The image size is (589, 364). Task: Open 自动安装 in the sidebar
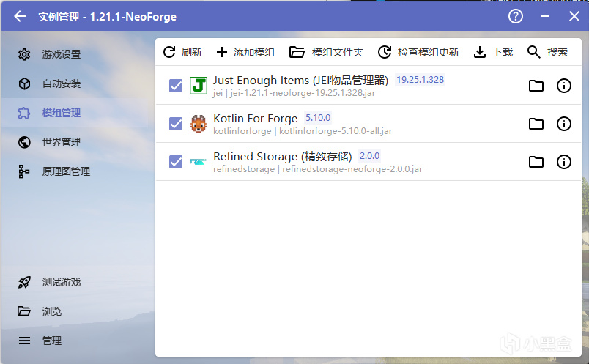tap(75, 83)
